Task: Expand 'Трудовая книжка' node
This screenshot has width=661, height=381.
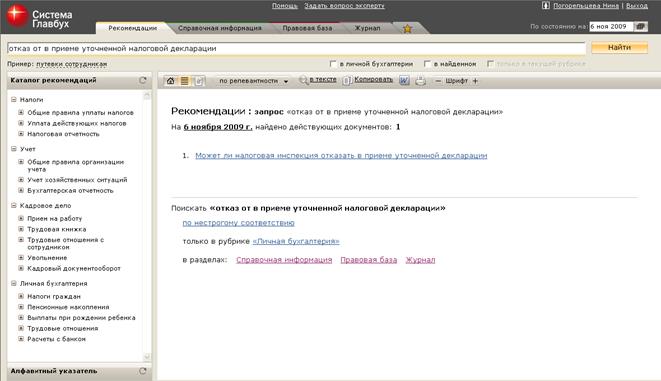Action: [x=21, y=229]
